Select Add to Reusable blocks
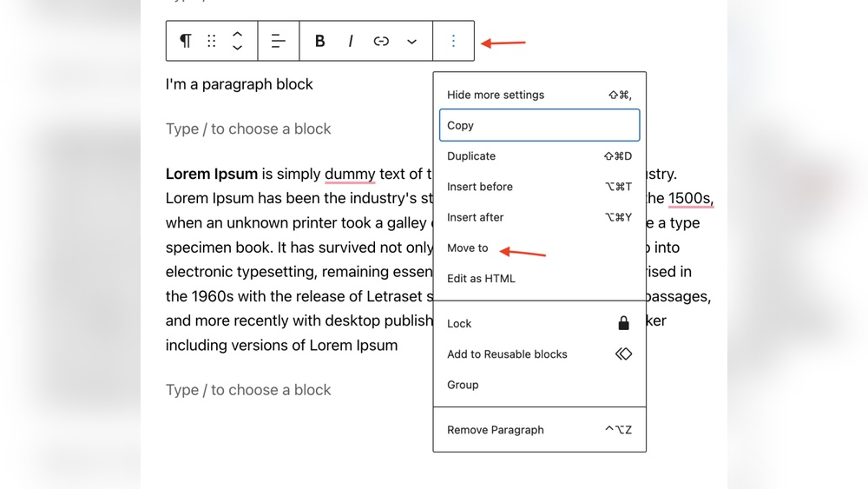 point(539,354)
